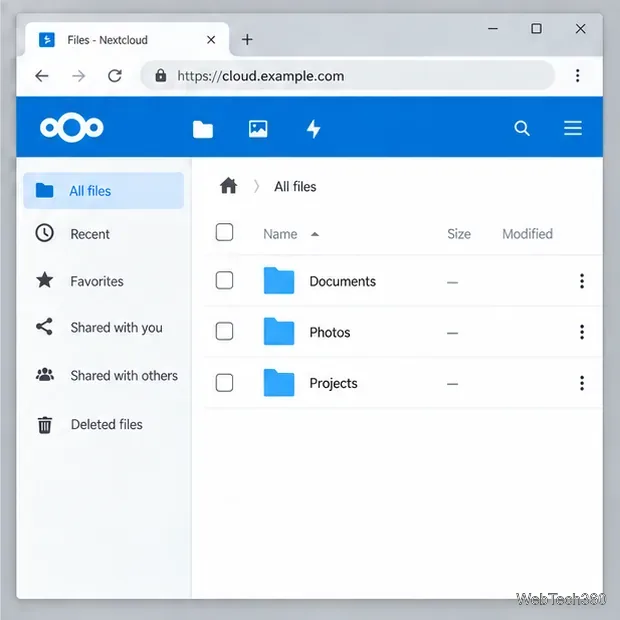
Task: Select the Files - Nextcloud browser tab
Action: pos(127,40)
